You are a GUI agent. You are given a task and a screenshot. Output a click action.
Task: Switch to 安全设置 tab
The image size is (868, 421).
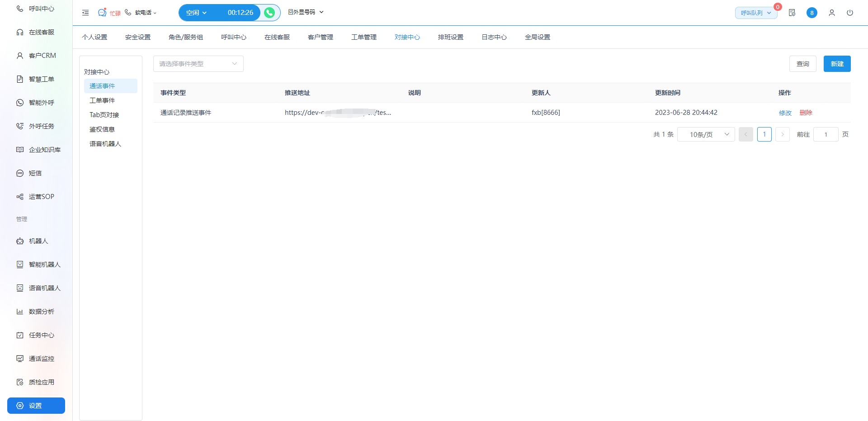pyautogui.click(x=138, y=37)
